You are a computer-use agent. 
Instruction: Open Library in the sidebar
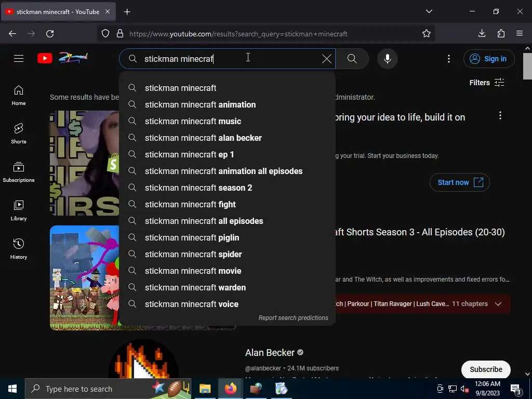(x=19, y=210)
